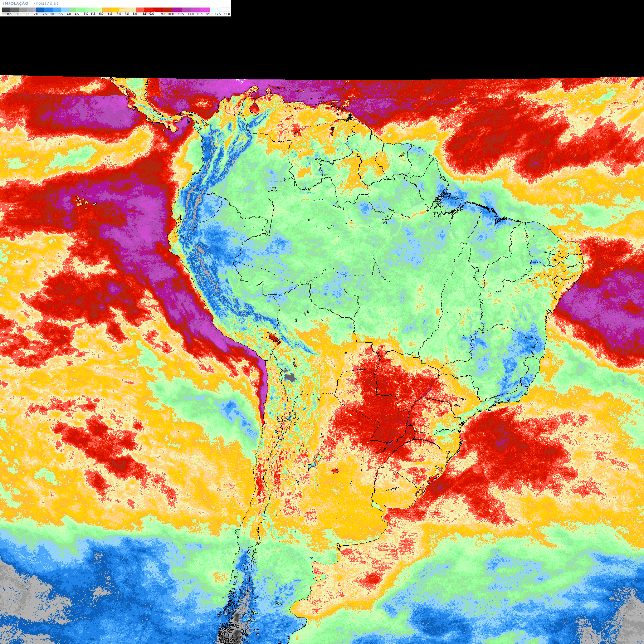Pick the light blue swatch between 3.5 and 4.0
The width and height of the screenshot is (644, 644).
65,10
